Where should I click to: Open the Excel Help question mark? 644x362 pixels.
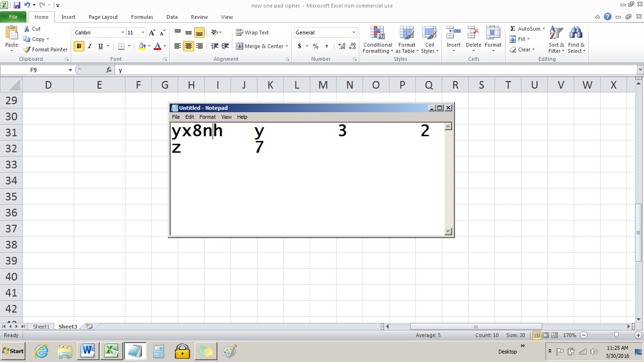608,17
